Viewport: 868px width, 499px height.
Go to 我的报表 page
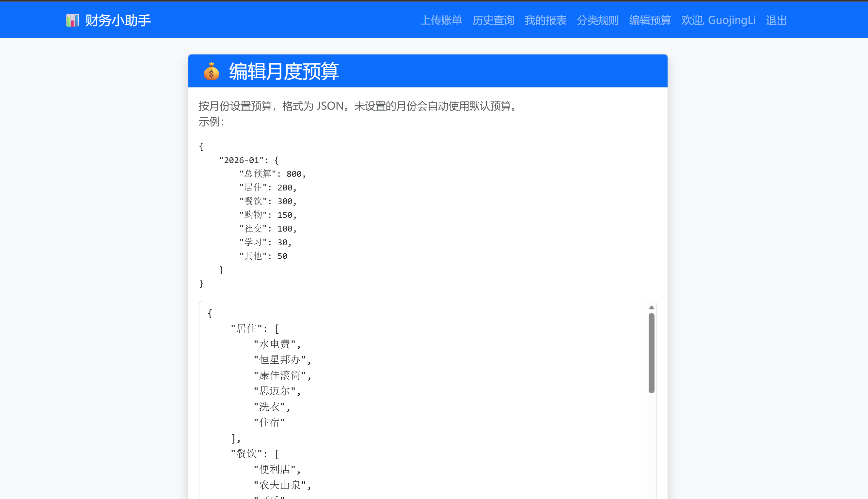(545, 20)
